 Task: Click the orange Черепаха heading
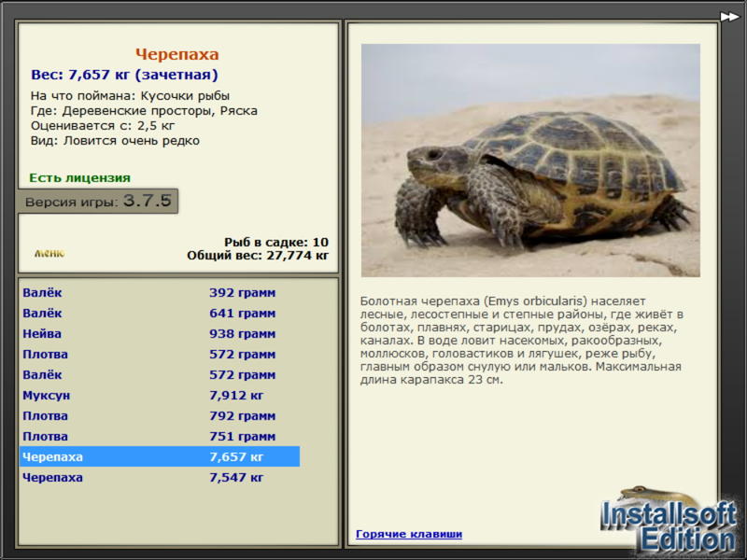click(176, 54)
